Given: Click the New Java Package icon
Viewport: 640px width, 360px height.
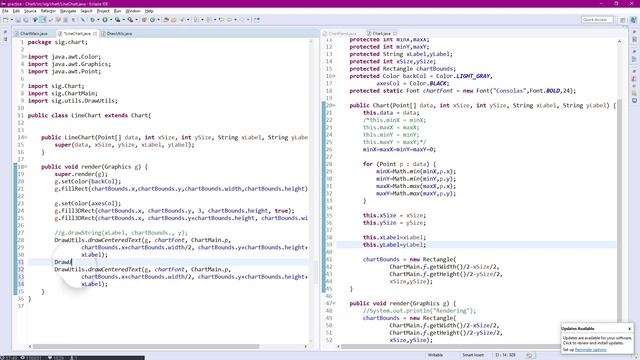Looking at the screenshot, I should [144, 20].
